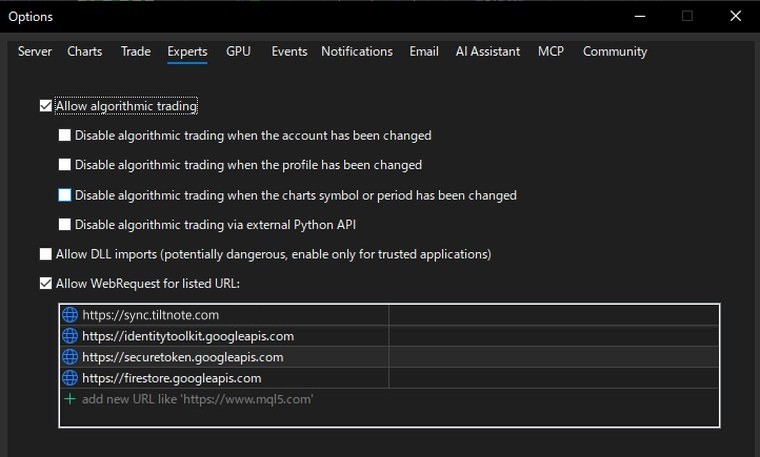Click globe icon beside securetoken.googleapis.com
760x457 pixels.
click(70, 357)
